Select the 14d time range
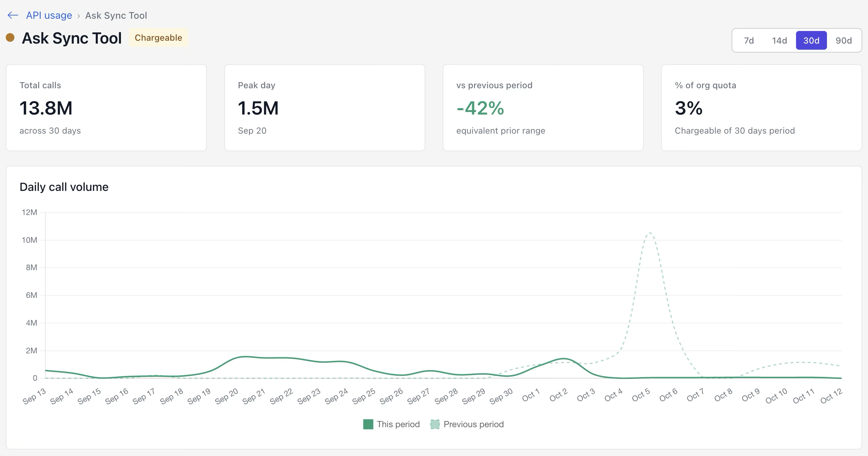 (x=779, y=40)
